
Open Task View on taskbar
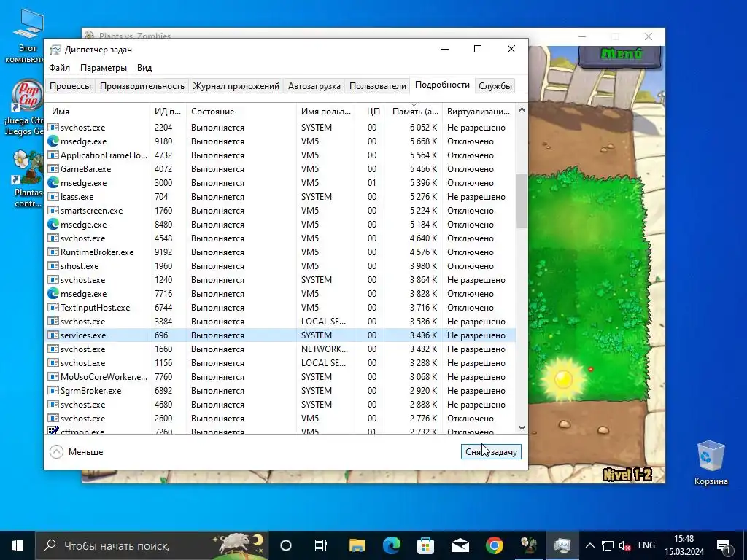[321, 545]
